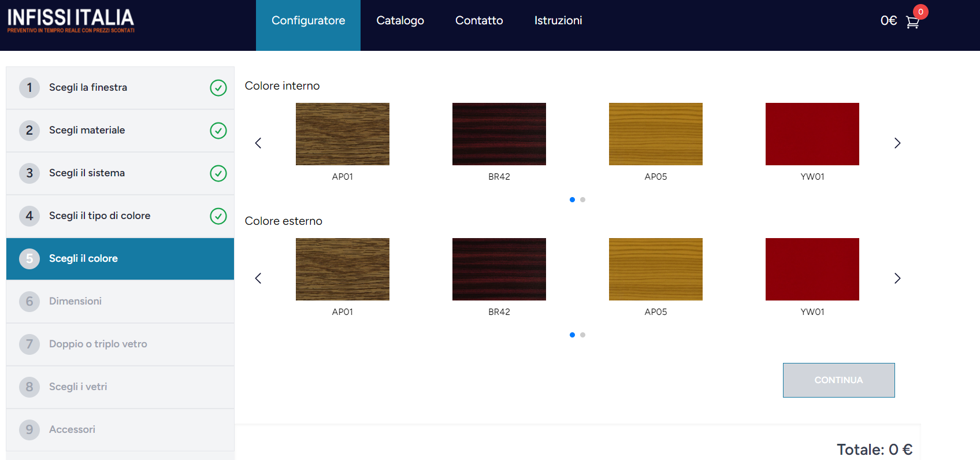
Task: Click green checkmark beside Scegli materiale
Action: pyautogui.click(x=218, y=131)
